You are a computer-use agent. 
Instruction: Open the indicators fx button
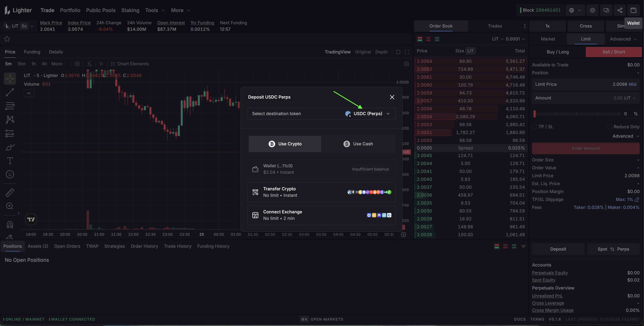coord(89,64)
